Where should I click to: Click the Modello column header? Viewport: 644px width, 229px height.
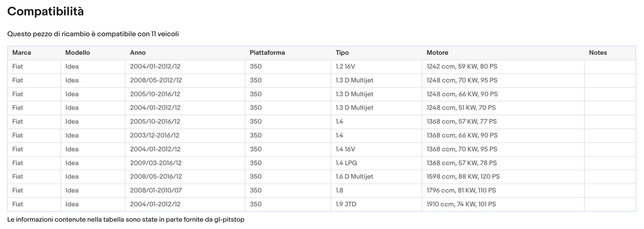(78, 53)
